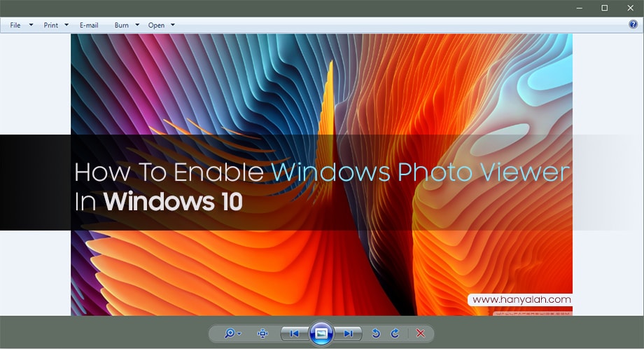Click the actual size fit icon
Viewport: 644px width, 349px height.
click(262, 334)
